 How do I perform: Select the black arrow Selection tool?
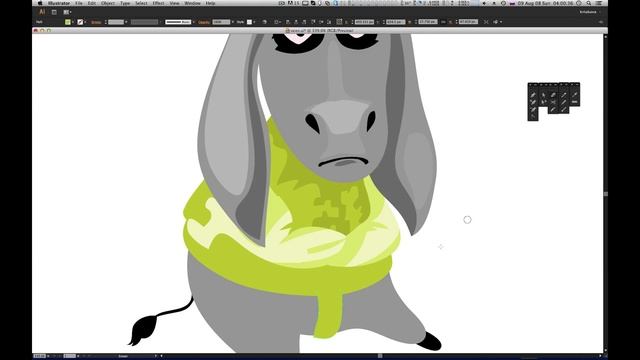[543, 95]
